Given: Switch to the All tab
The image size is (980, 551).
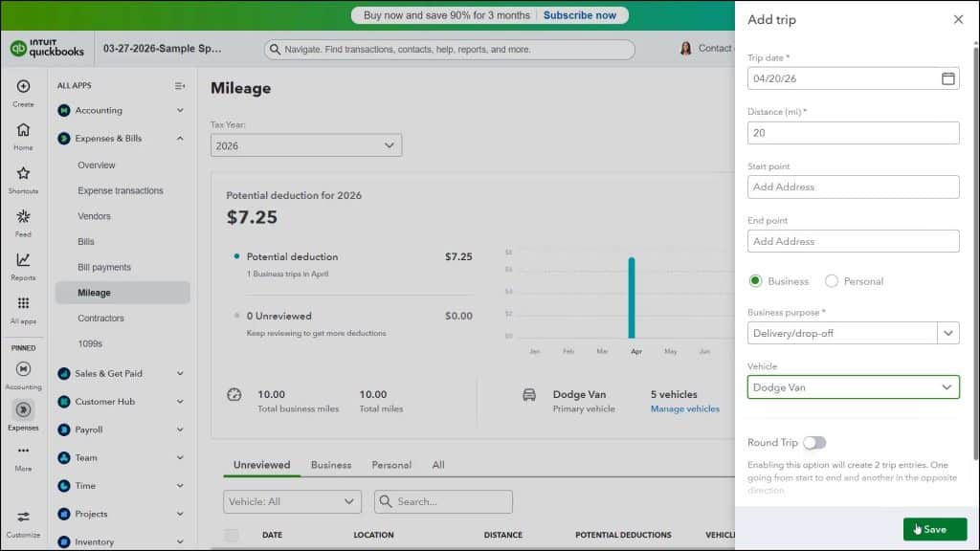Looking at the screenshot, I should (x=438, y=466).
